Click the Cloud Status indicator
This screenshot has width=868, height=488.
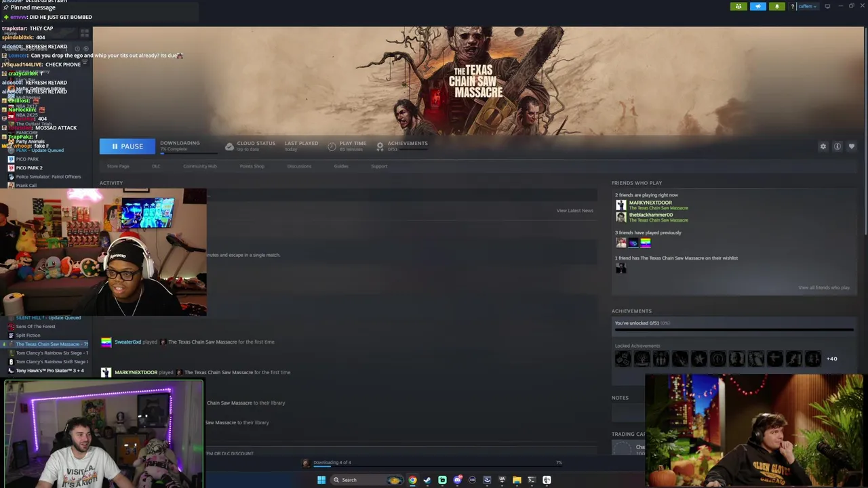click(x=250, y=146)
